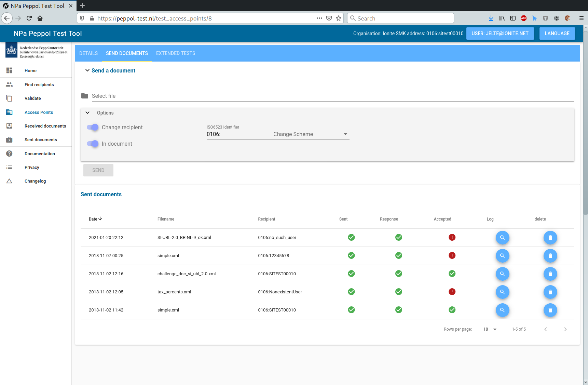This screenshot has width=588, height=385.
Task: Click the Recipient column header
Action: (x=266, y=219)
